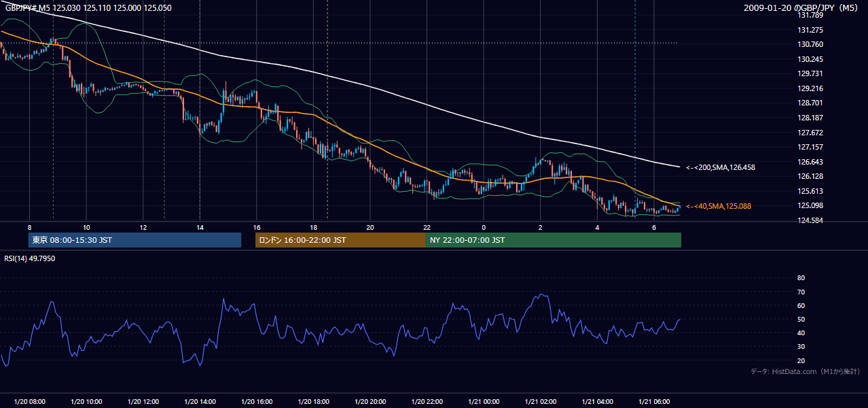Click the RSI axis level 40
The width and height of the screenshot is (868, 408).
801,333
